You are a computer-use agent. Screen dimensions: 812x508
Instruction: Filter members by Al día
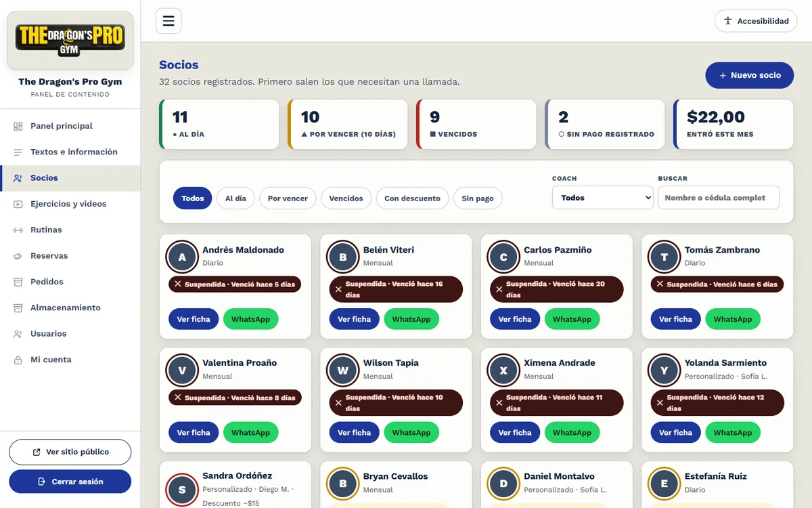pos(235,198)
